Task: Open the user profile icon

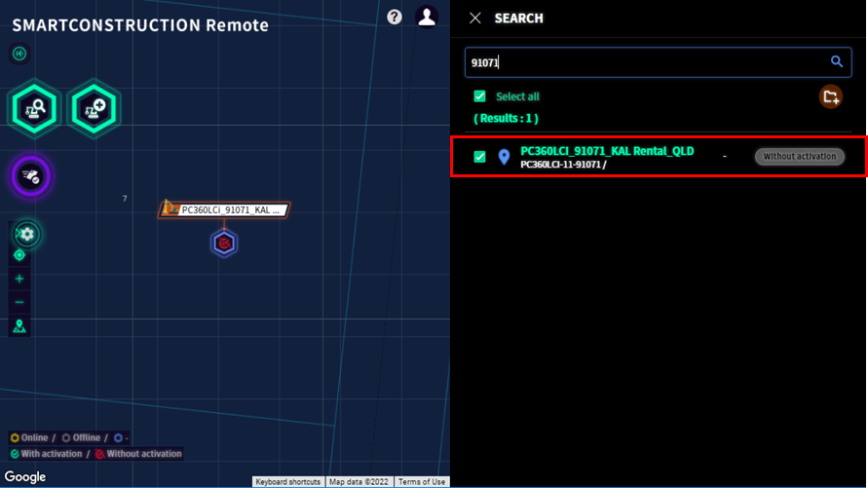Action: 427,17
